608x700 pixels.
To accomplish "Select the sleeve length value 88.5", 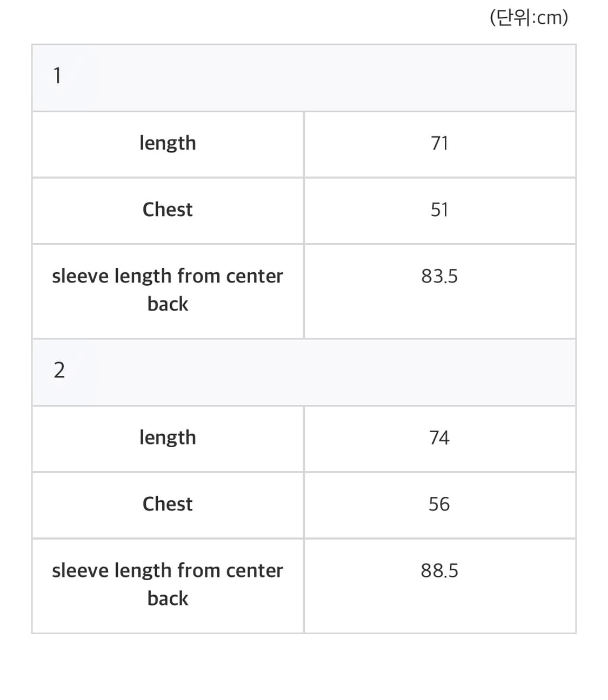I will [x=439, y=570].
